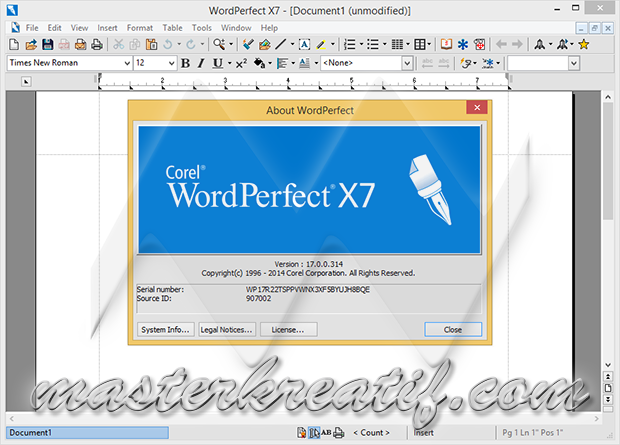The width and height of the screenshot is (620, 445).
Task: Open the Tools menu
Action: point(202,28)
